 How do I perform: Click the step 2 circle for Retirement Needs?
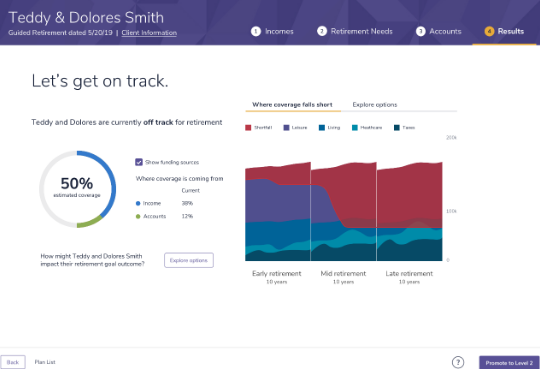coord(322,31)
